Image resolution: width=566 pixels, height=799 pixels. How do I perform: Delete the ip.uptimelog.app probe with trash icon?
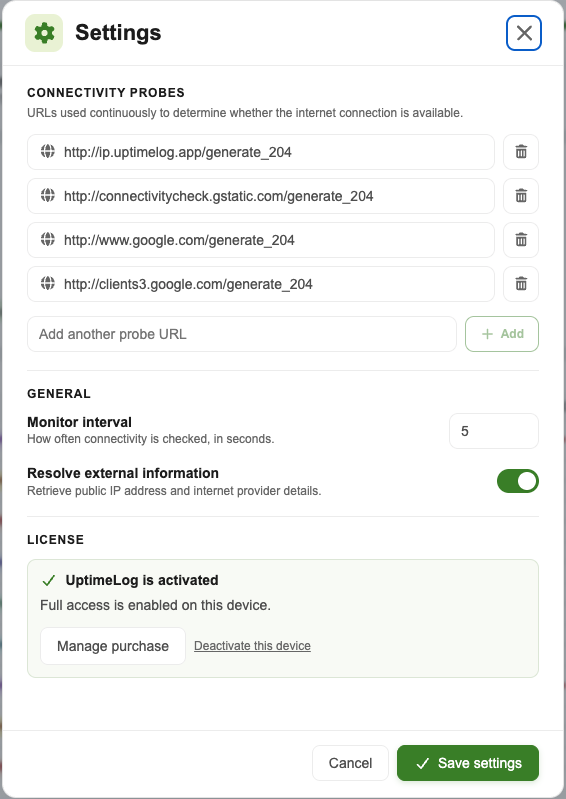tap(521, 152)
